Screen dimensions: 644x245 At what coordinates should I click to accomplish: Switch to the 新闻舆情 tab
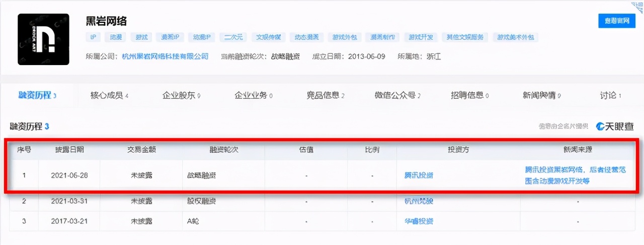coord(542,95)
